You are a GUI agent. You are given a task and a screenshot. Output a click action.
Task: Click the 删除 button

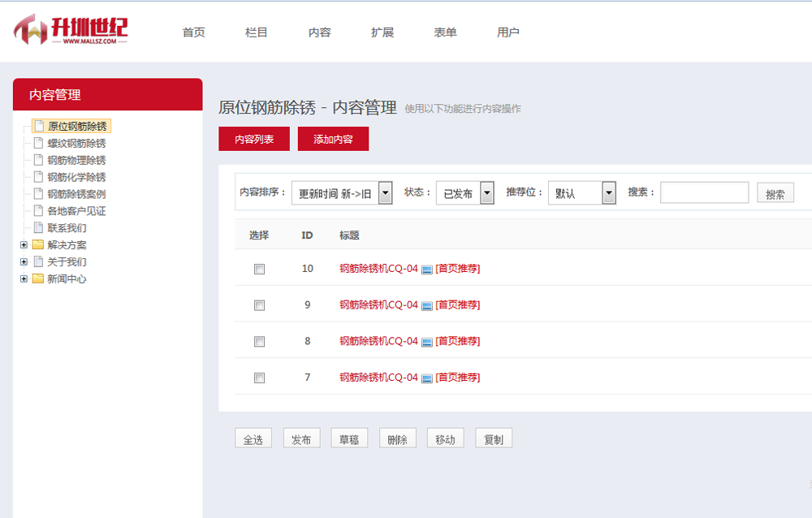coord(397,438)
